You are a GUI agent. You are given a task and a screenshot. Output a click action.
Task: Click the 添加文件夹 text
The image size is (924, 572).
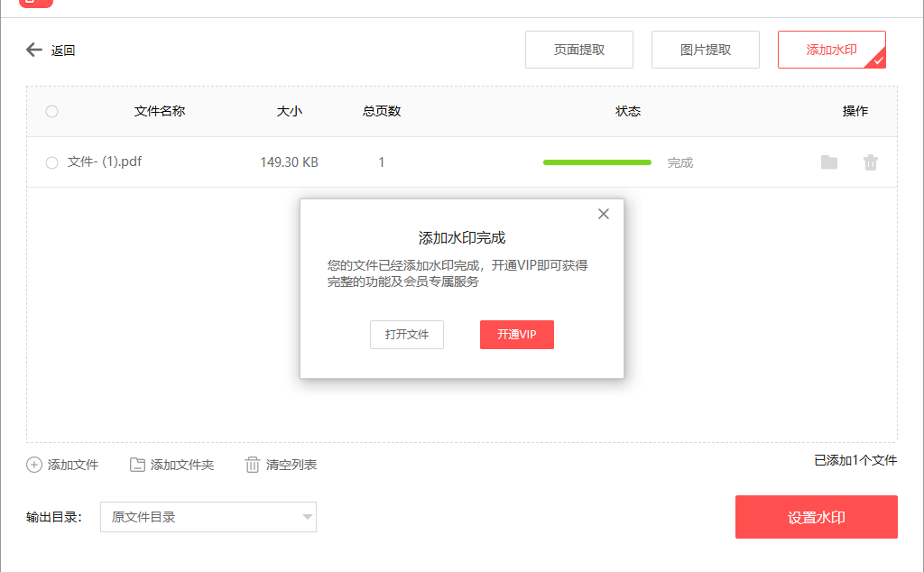click(x=182, y=465)
